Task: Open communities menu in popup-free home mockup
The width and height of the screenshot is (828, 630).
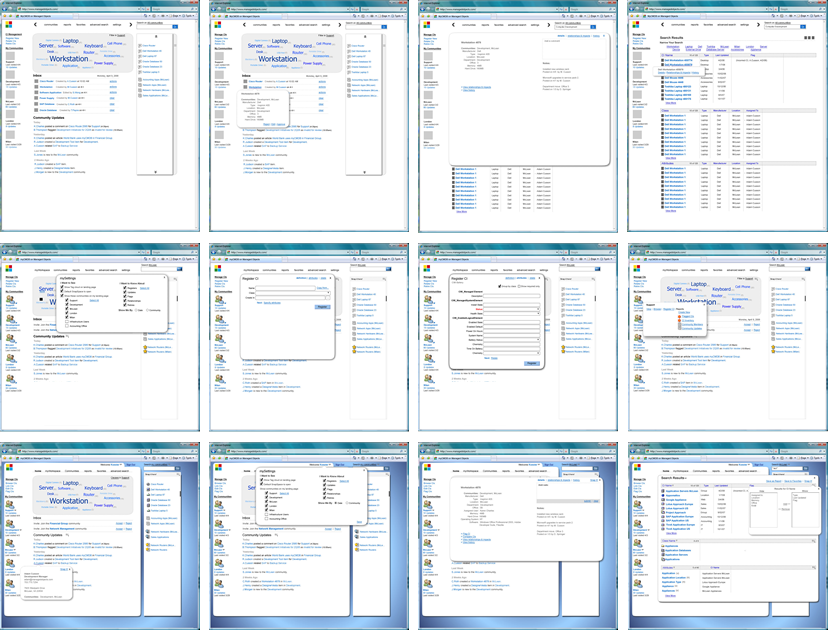Action: click(51, 24)
